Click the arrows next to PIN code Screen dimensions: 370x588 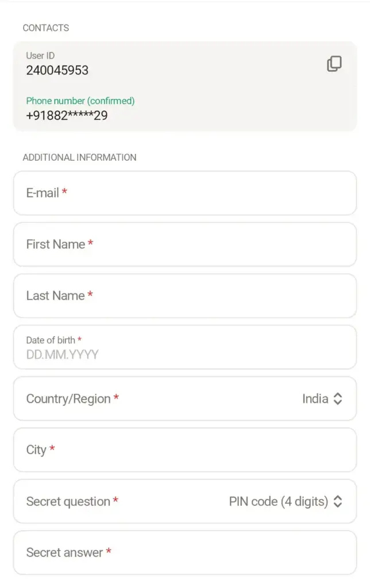(x=338, y=501)
